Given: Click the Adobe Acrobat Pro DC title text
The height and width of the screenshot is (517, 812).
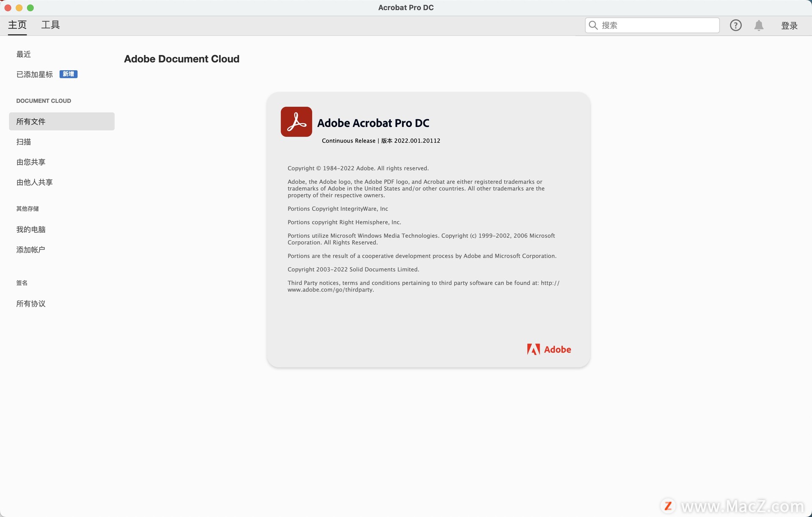Looking at the screenshot, I should coord(373,123).
